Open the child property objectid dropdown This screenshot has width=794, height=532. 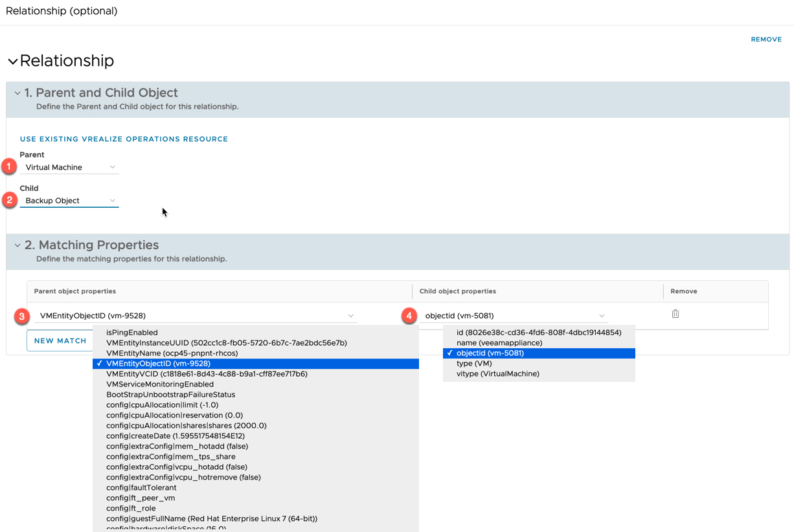pos(514,316)
